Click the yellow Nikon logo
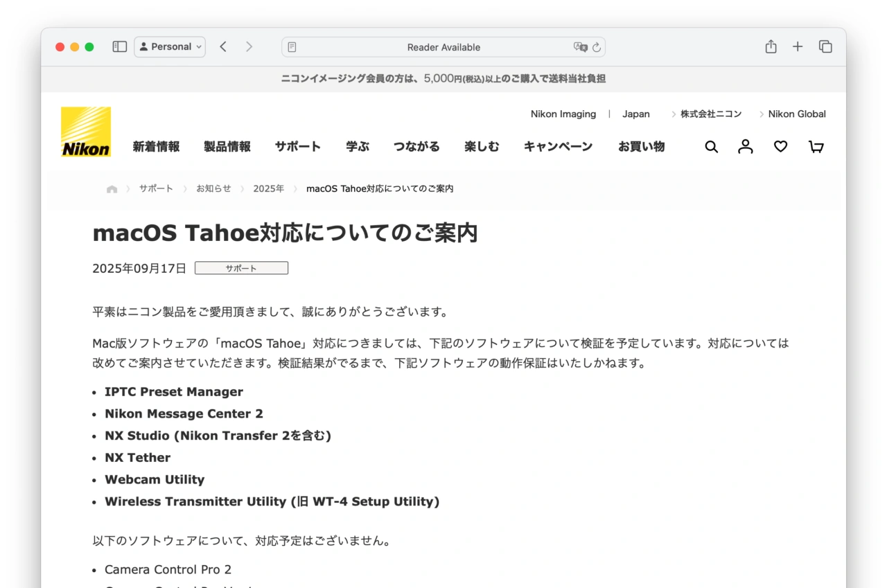The height and width of the screenshot is (588, 887). pos(85,132)
